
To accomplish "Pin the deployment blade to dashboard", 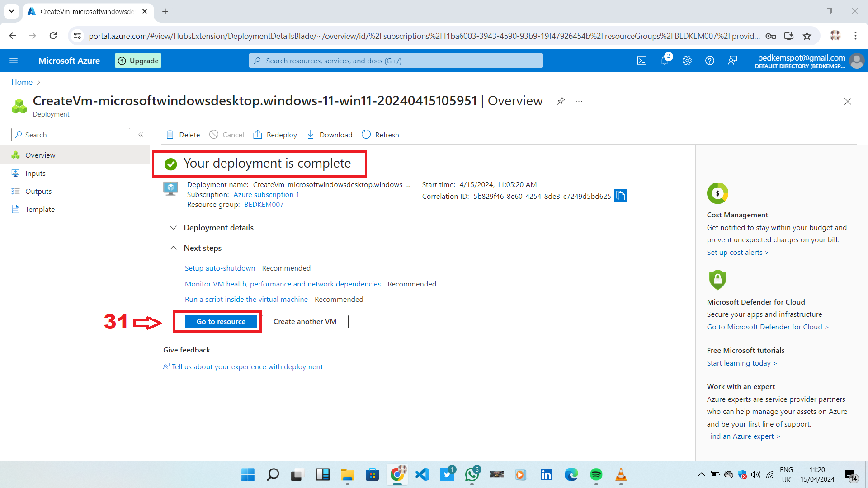I will tap(561, 101).
